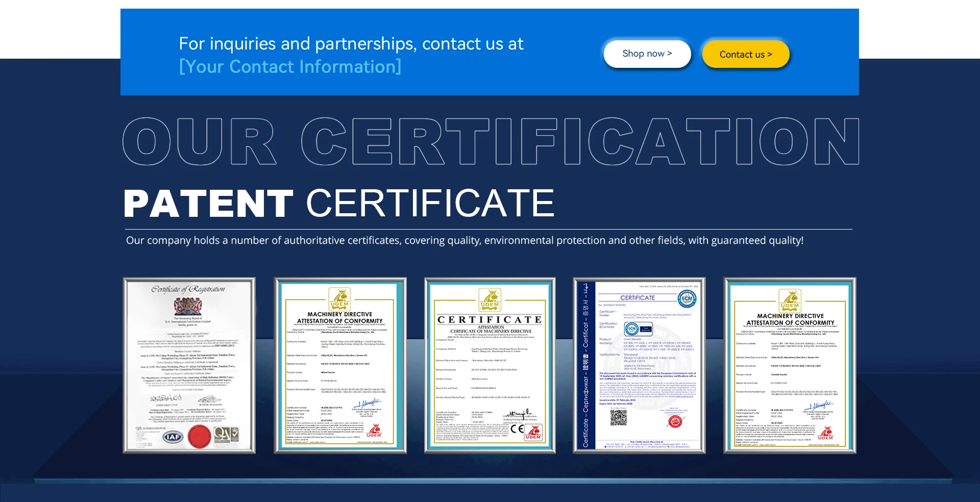The width and height of the screenshot is (980, 502).
Task: Click the yellow "Contact us >" button
Action: coord(746,54)
